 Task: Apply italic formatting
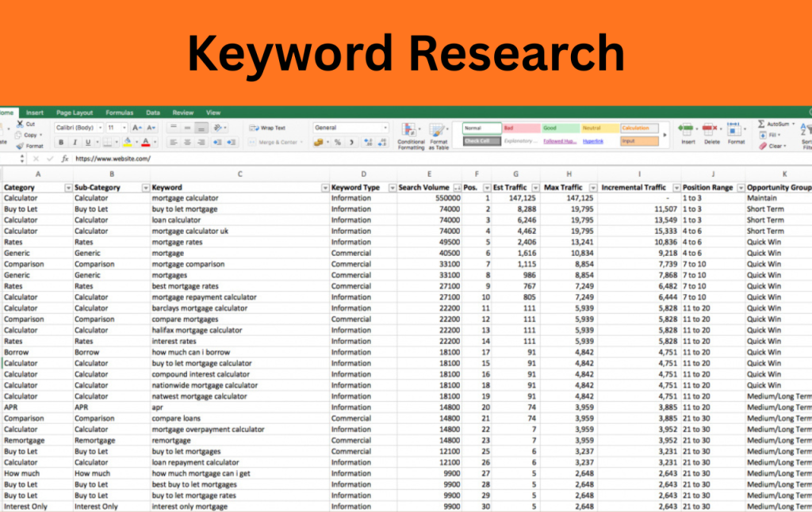(x=75, y=143)
